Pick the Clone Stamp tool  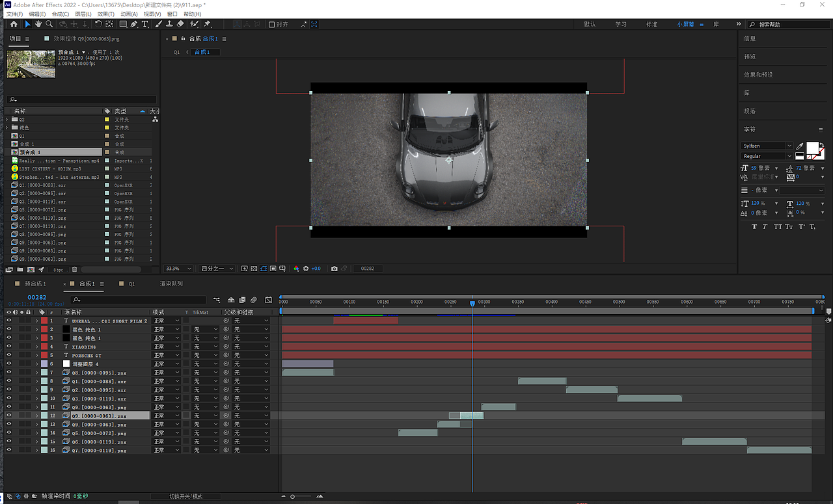coord(169,24)
